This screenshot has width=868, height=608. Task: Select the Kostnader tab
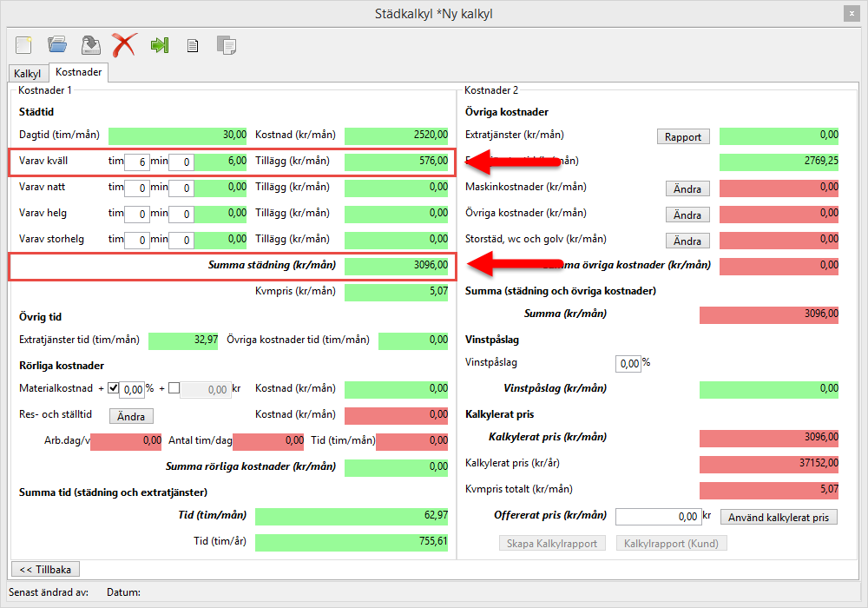pos(78,73)
